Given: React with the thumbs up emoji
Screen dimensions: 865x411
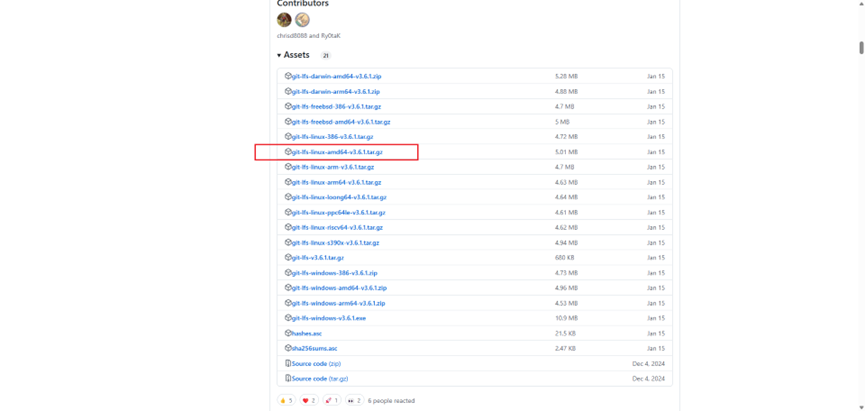Looking at the screenshot, I should [x=286, y=401].
